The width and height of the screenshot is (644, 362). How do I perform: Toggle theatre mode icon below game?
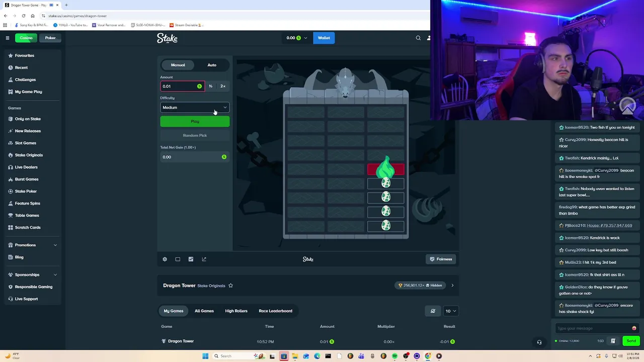(178, 259)
